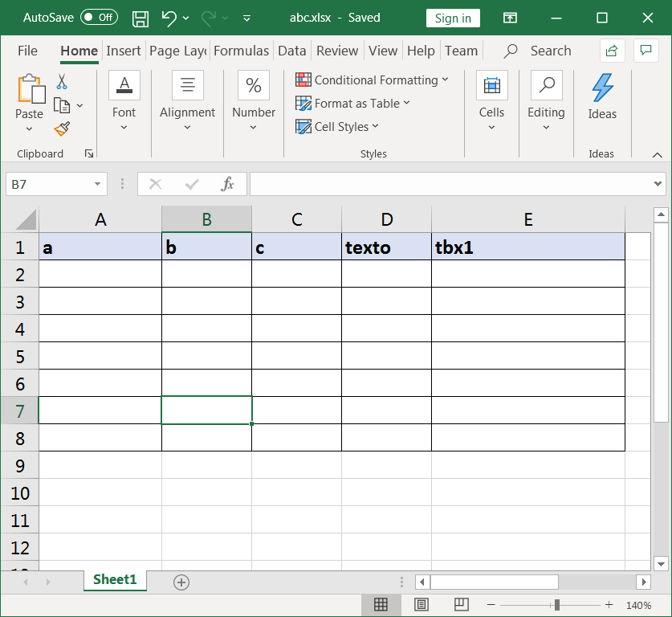This screenshot has width=672, height=617.
Task: Click into the formula bar field
Action: pos(450,184)
